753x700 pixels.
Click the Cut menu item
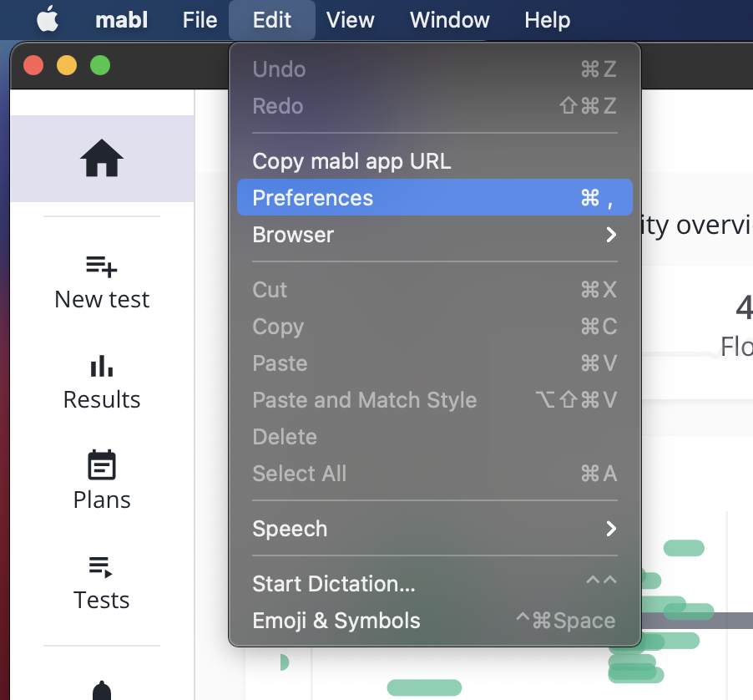[x=435, y=290]
